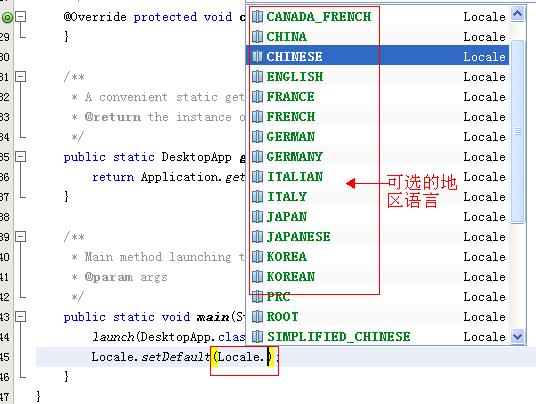Click inside Locale.setDefault parentheses at cursor
The image size is (536, 404).
tap(268, 357)
